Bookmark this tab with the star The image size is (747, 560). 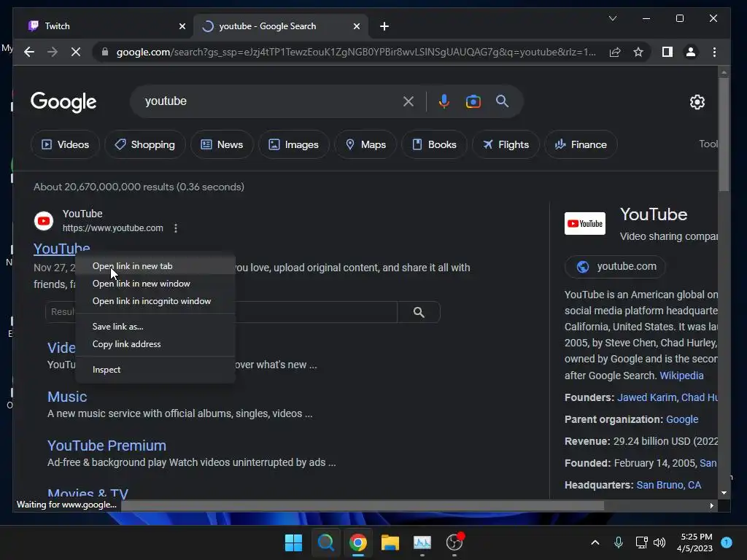coord(638,52)
